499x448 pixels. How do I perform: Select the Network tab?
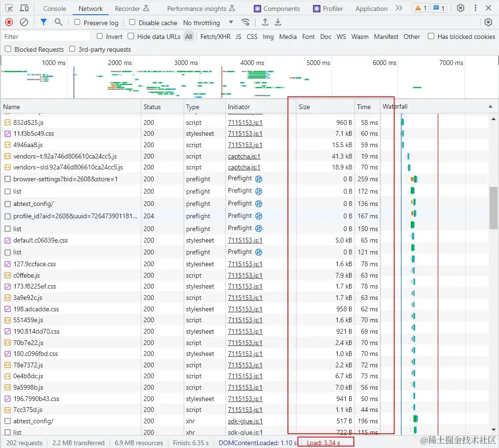pyautogui.click(x=91, y=9)
